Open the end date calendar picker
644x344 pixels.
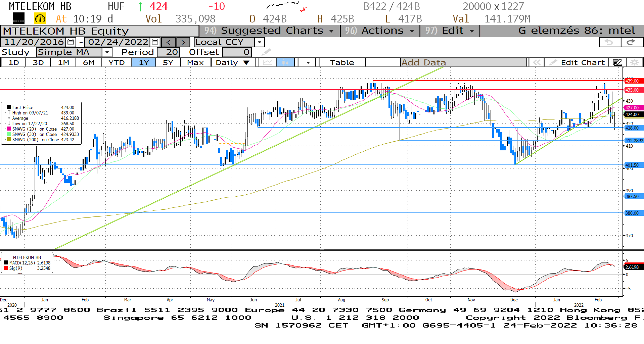pos(155,42)
